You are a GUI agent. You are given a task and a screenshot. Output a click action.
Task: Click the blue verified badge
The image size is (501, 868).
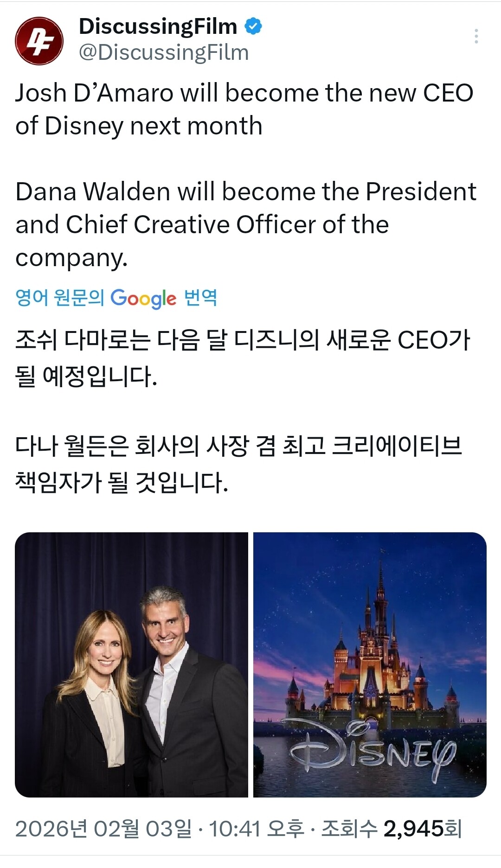(x=253, y=26)
